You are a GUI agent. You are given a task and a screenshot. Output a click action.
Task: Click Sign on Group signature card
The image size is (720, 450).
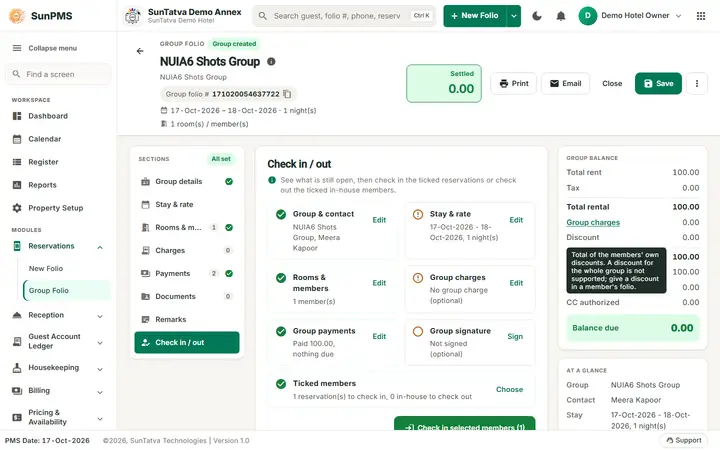pyautogui.click(x=515, y=337)
